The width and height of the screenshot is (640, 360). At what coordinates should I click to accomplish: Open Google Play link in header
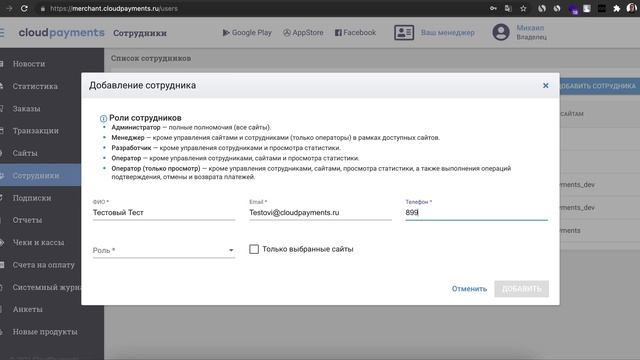[247, 33]
